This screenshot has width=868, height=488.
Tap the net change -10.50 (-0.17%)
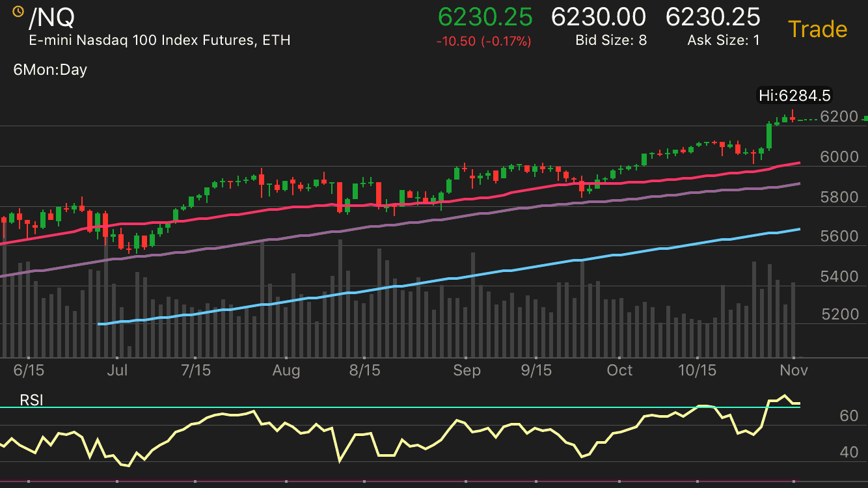(484, 41)
